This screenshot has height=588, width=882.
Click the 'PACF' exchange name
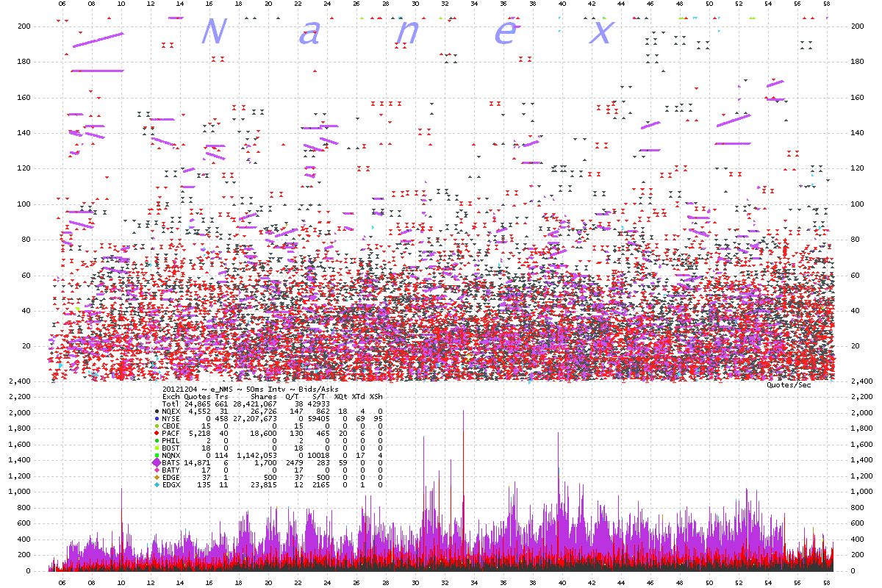pyautogui.click(x=171, y=434)
